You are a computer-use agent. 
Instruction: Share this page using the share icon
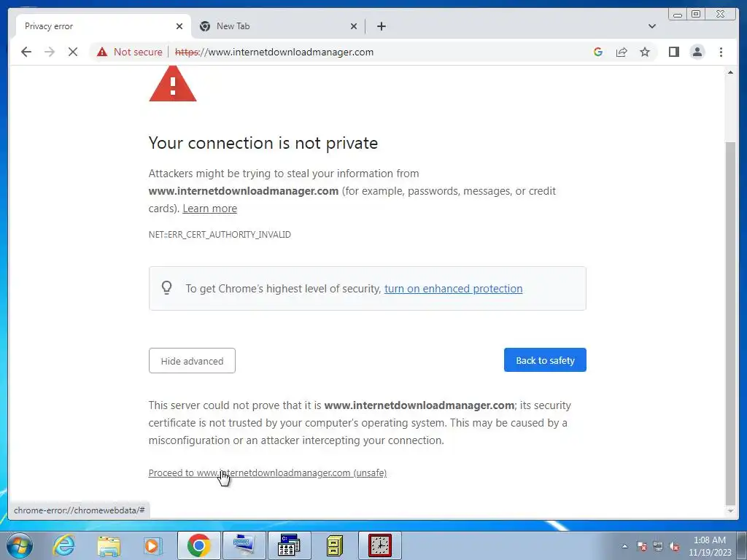coord(622,52)
